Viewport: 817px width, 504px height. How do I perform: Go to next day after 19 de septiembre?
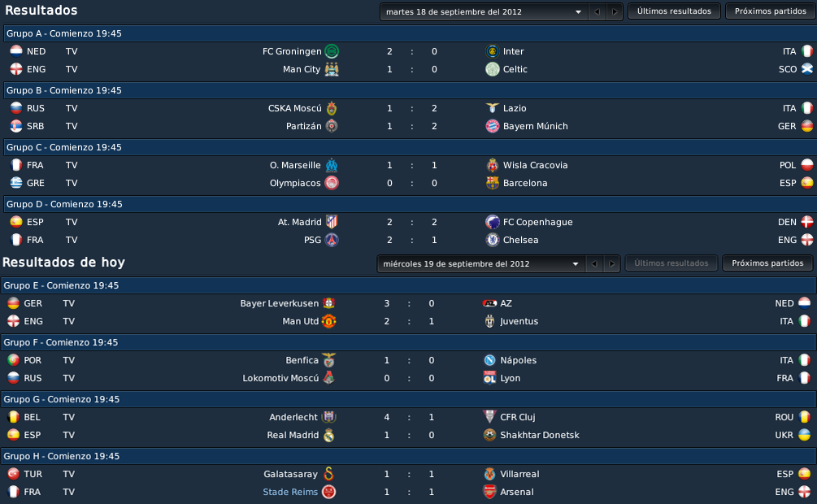[611, 263]
